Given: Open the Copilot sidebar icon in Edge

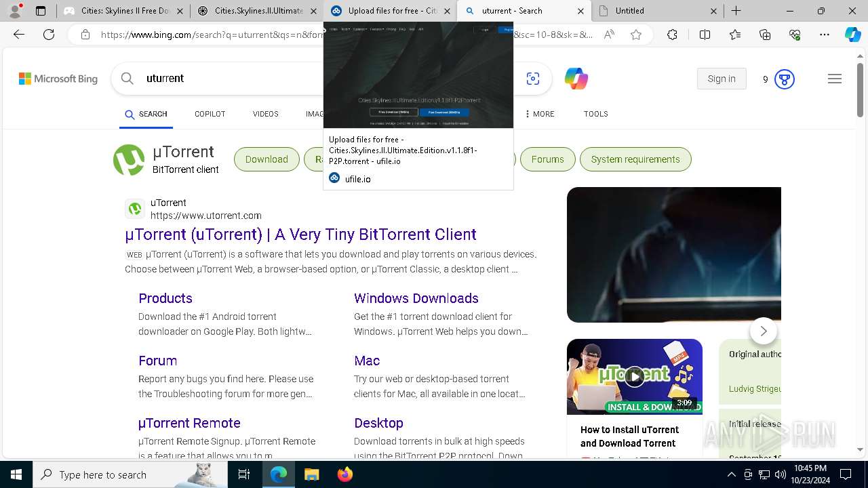Looking at the screenshot, I should 852,35.
